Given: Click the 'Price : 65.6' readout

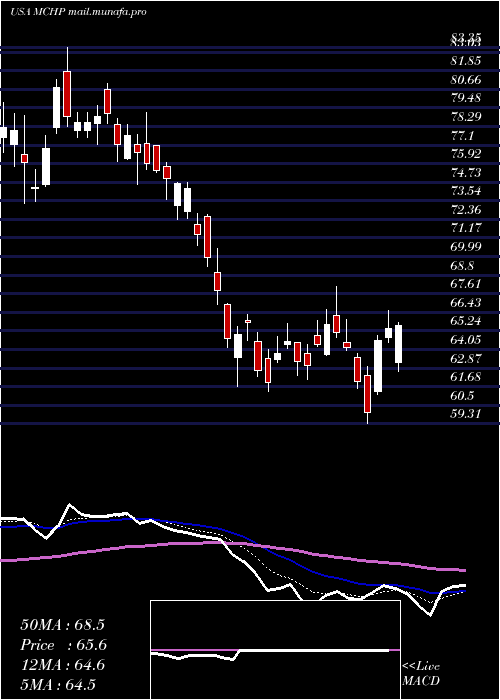Looking at the screenshot, I should coord(64,645).
